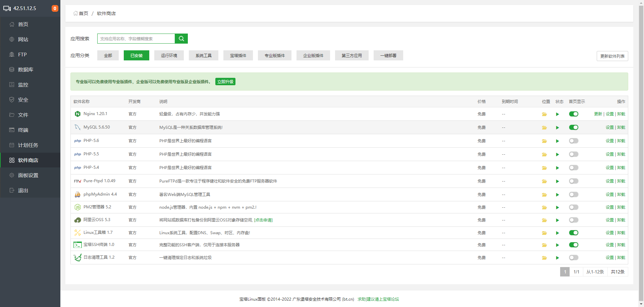Select the 运行环境 category tab
The width and height of the screenshot is (644, 307).
click(169, 56)
